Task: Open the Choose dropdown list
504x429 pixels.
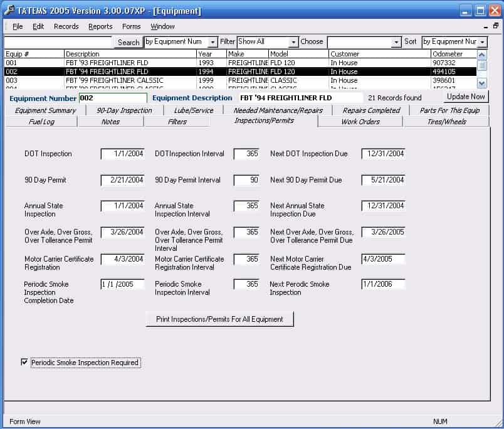Action: 396,42
